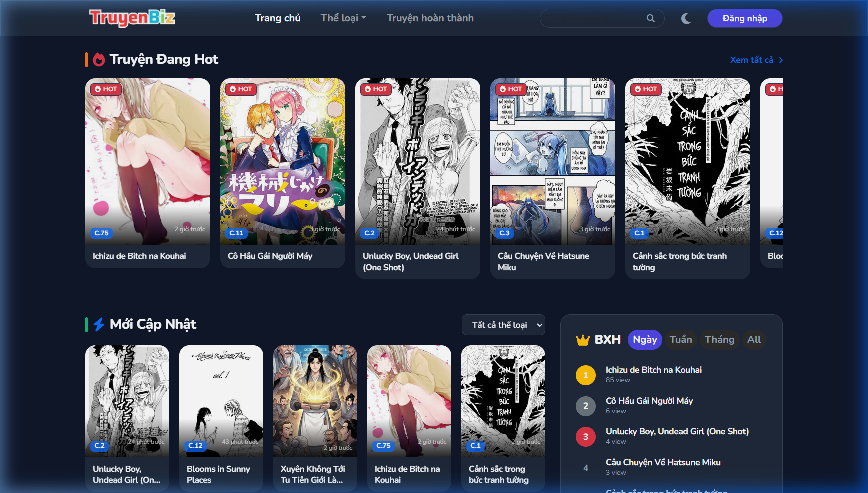Switch ranking to the Tháng tab
Image resolution: width=868 pixels, height=493 pixels.
(719, 340)
